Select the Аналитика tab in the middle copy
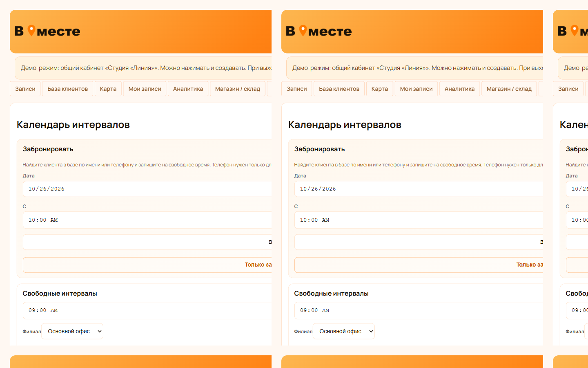 pos(460,89)
